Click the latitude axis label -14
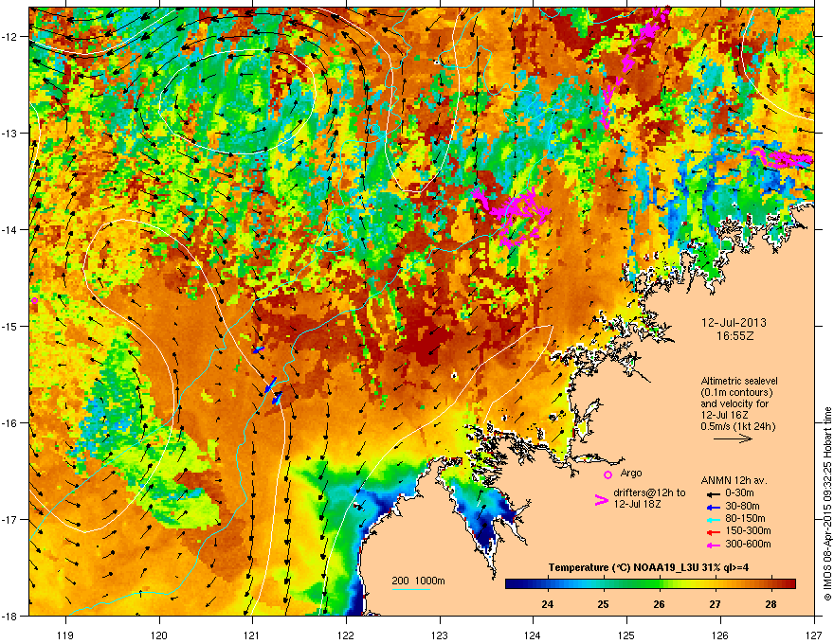The height and width of the screenshot is (644, 834). click(x=10, y=229)
